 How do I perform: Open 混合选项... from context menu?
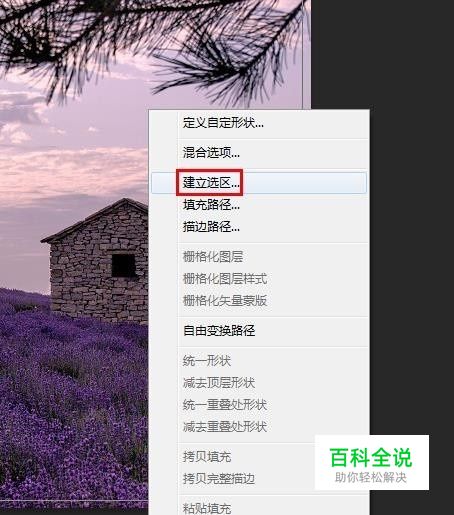(x=259, y=153)
